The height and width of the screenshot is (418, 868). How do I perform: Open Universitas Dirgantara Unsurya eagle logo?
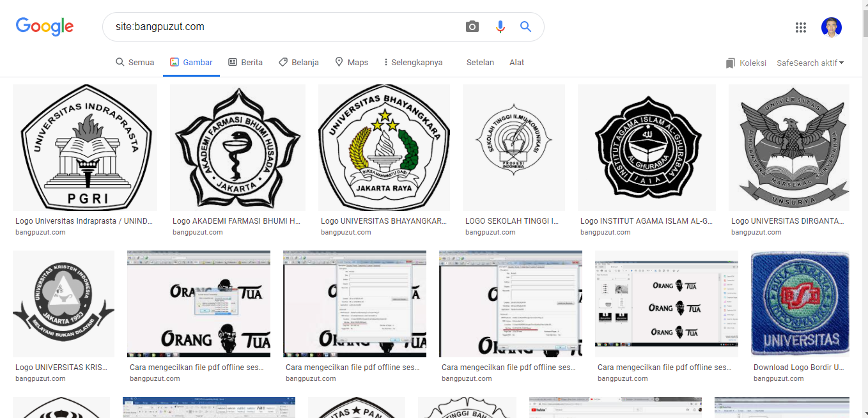tap(789, 148)
